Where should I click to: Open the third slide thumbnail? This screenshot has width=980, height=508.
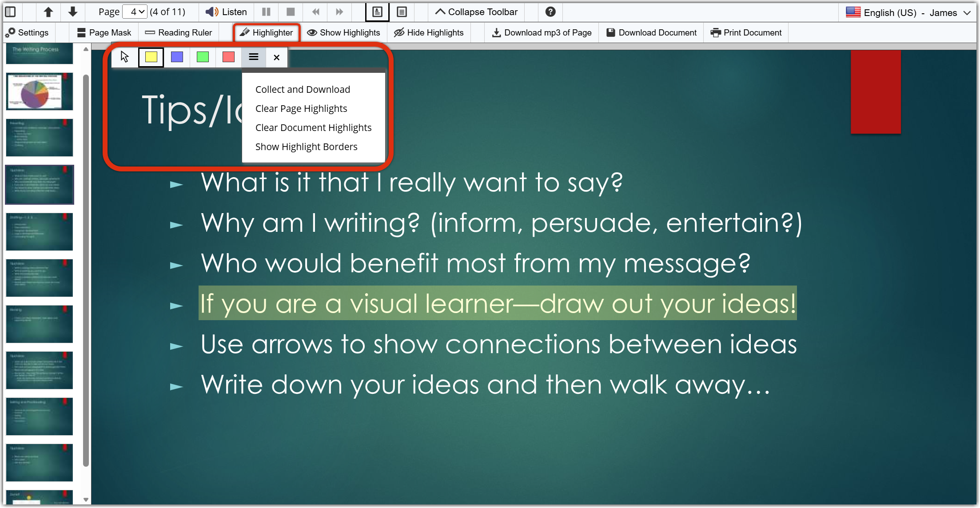[40, 138]
